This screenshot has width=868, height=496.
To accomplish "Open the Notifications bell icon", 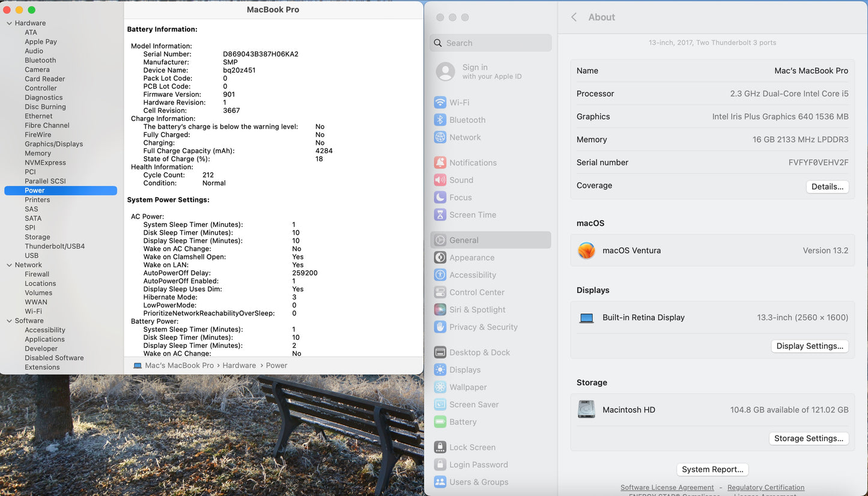I will [x=440, y=163].
